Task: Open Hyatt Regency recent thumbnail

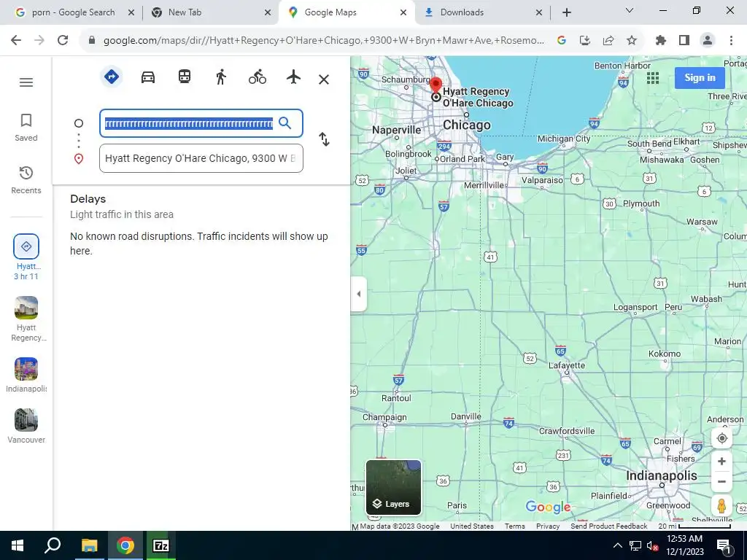Action: (x=26, y=319)
